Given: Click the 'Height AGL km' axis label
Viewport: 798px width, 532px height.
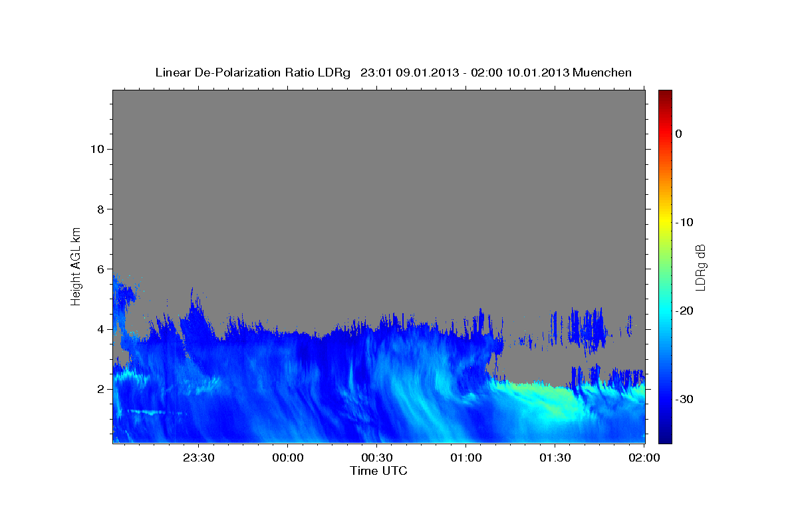Looking at the screenshot, I should click(76, 265).
